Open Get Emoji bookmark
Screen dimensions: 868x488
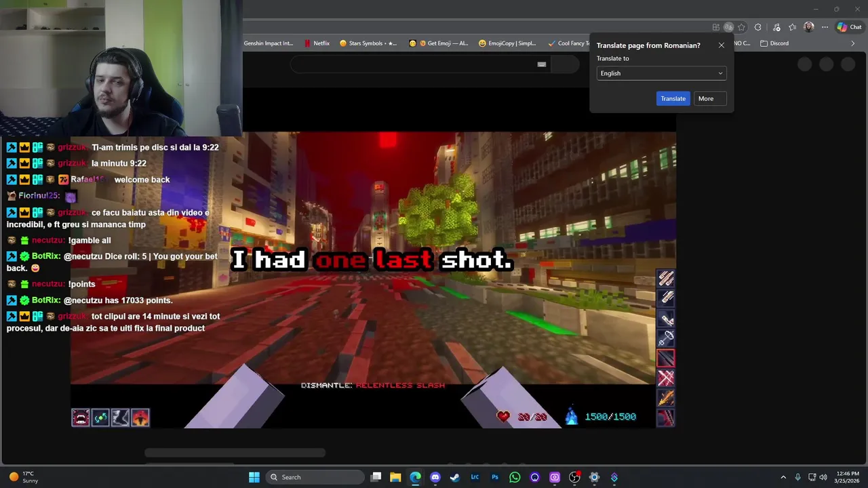point(439,43)
